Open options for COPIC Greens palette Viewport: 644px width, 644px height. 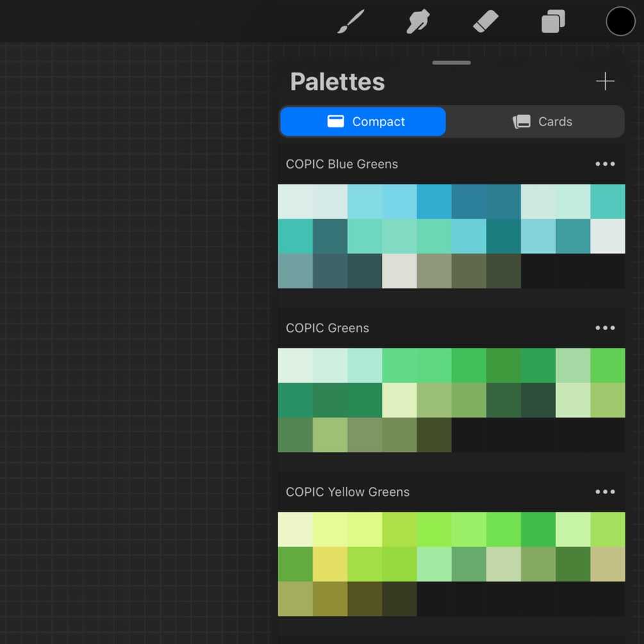click(605, 327)
